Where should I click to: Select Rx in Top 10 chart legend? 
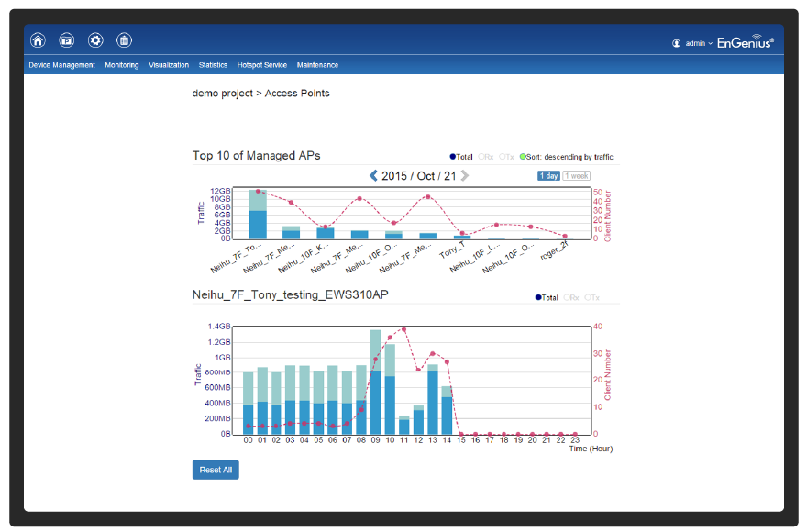point(486,157)
